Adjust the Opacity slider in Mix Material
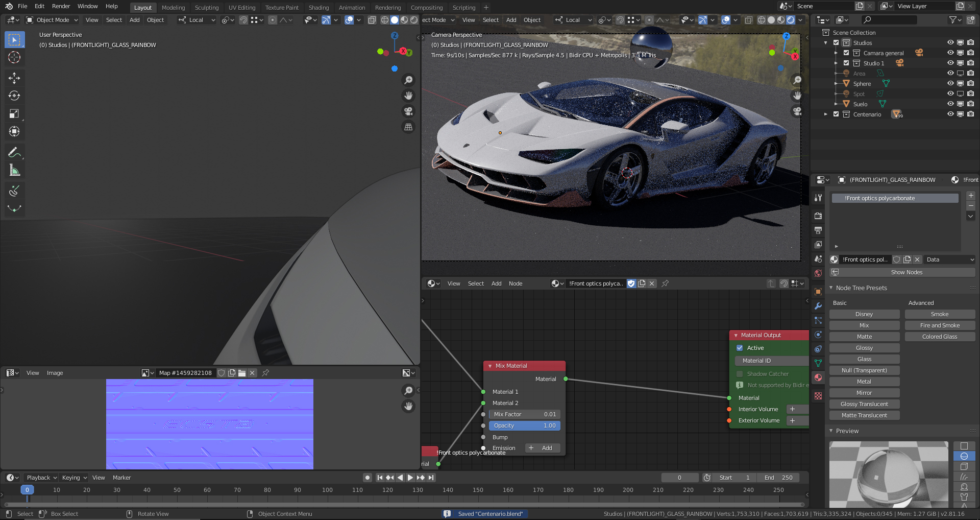Image resolution: width=980 pixels, height=520 pixels. pyautogui.click(x=524, y=426)
